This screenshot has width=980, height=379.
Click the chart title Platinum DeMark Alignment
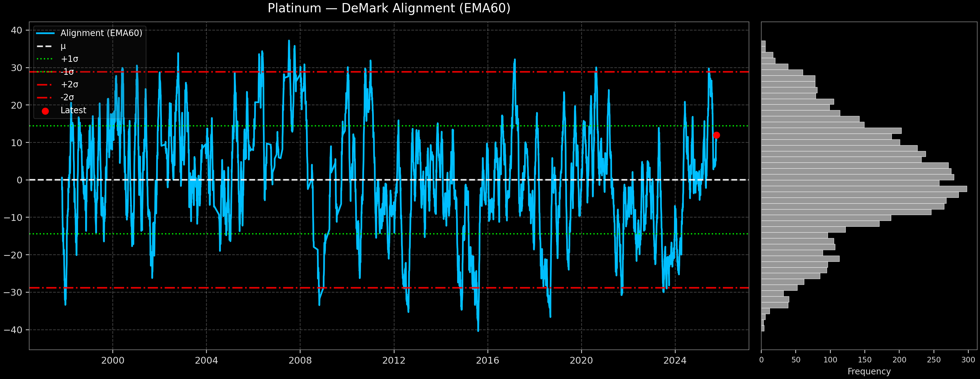(389, 8)
